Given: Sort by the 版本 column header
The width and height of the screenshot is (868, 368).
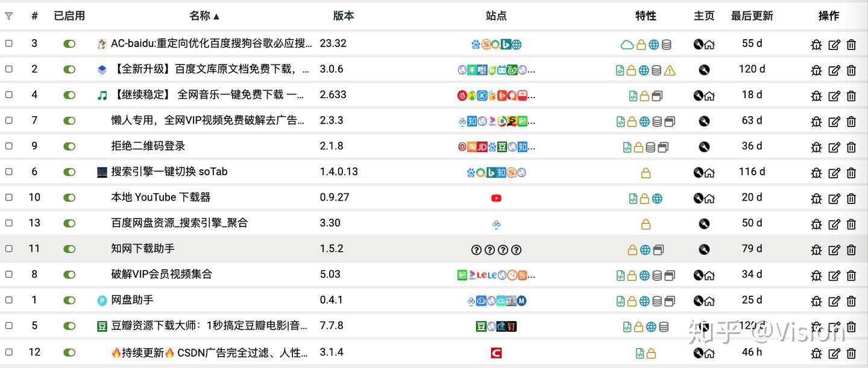Looking at the screenshot, I should pyautogui.click(x=344, y=16).
